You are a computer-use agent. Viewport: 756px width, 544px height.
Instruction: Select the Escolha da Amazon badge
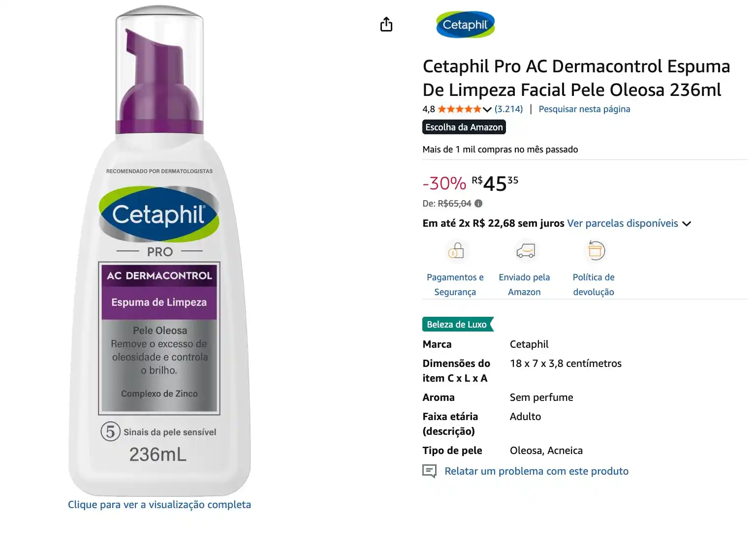pyautogui.click(x=463, y=127)
